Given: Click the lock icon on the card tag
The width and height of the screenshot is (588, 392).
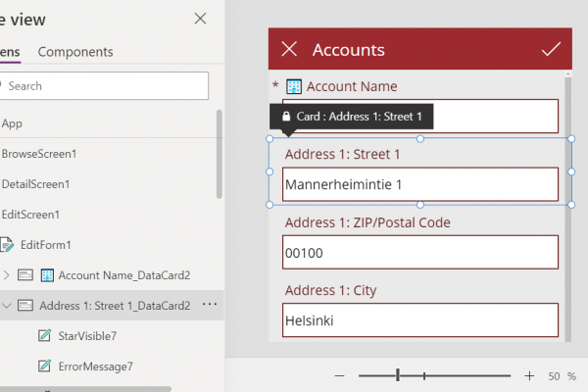Looking at the screenshot, I should tap(286, 117).
